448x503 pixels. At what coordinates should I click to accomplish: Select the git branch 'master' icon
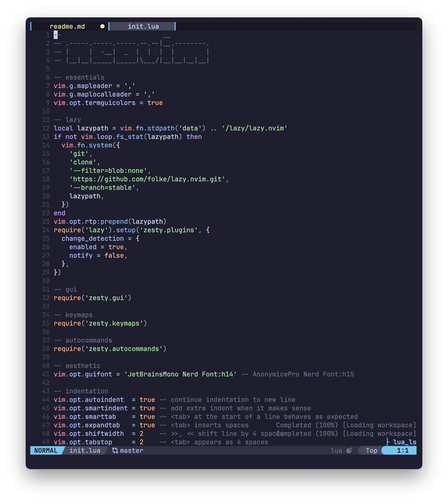click(112, 451)
